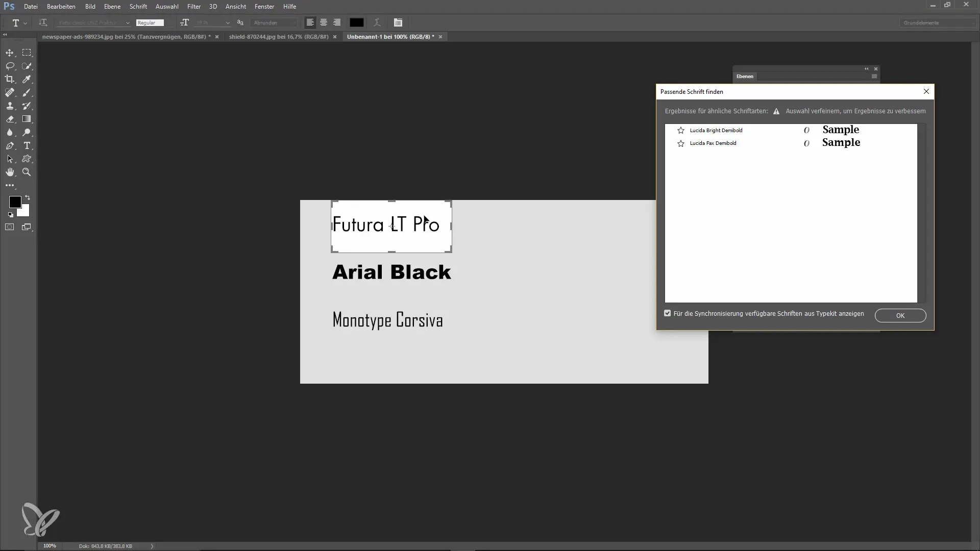Select the Custom Shape tool

click(x=27, y=159)
